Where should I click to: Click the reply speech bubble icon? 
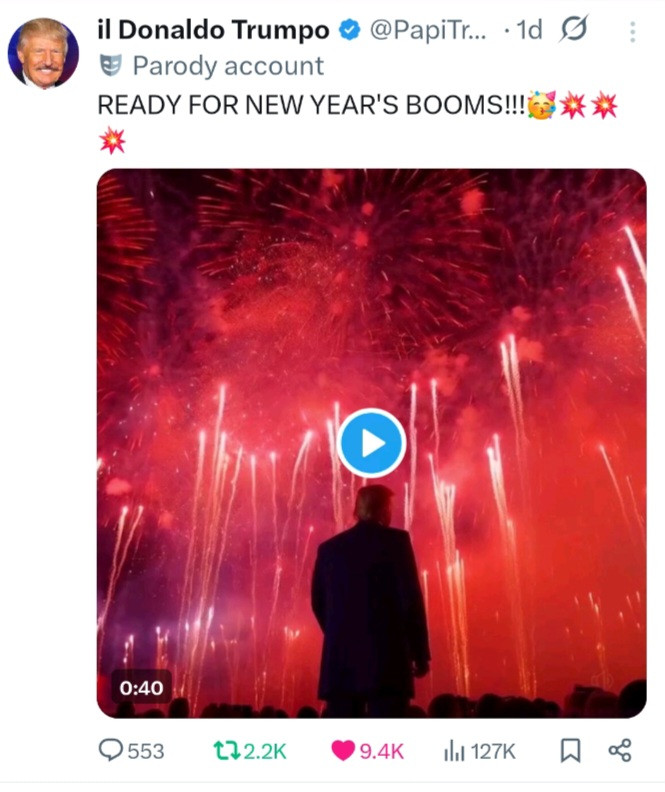(110, 751)
